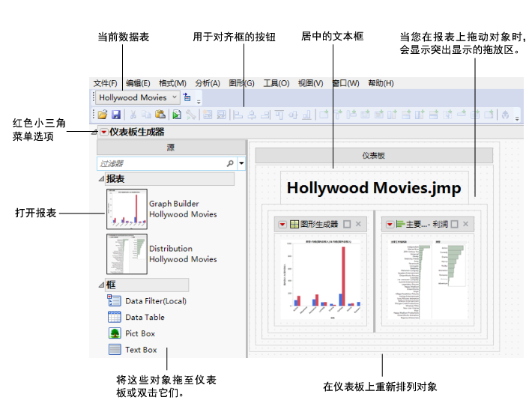
Task: Open the 图形(G) menu
Action: coord(241,83)
